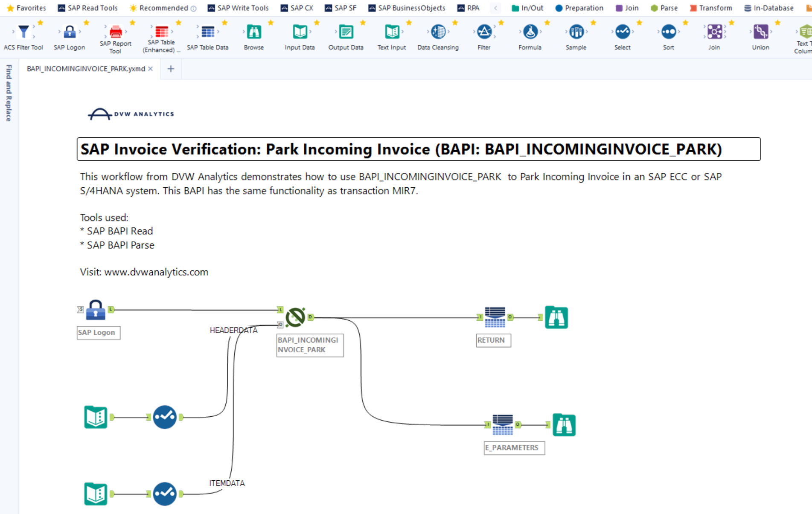Toggle the favorite star above the Browse tool
Screen dimensions: 812x514
pyautogui.click(x=271, y=23)
